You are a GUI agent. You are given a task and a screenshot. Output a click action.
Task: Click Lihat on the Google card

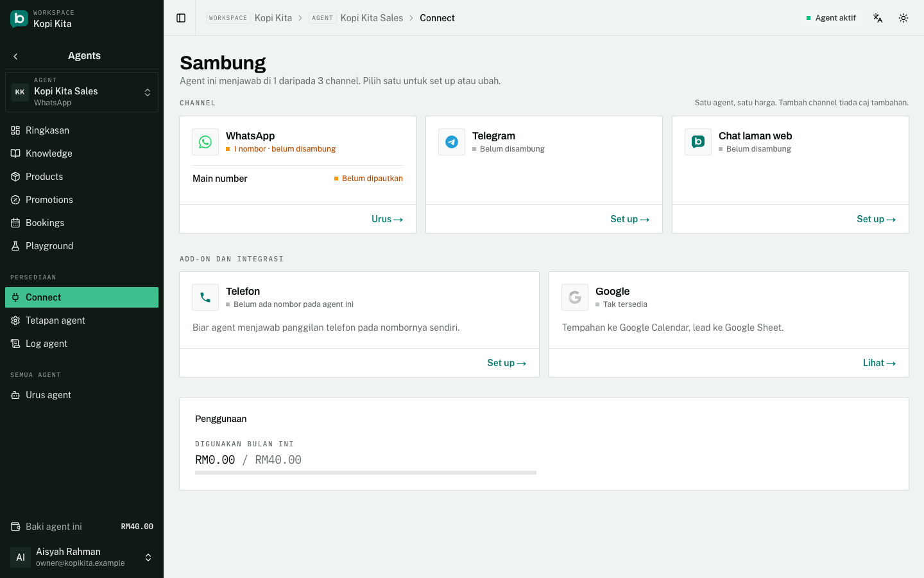click(879, 363)
